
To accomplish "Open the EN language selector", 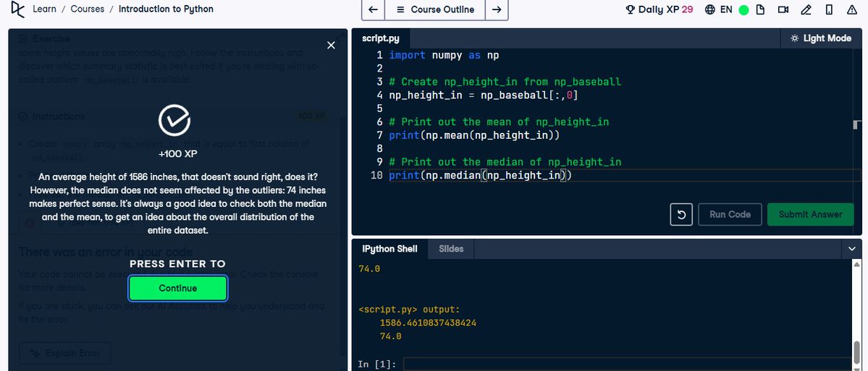I will click(719, 9).
